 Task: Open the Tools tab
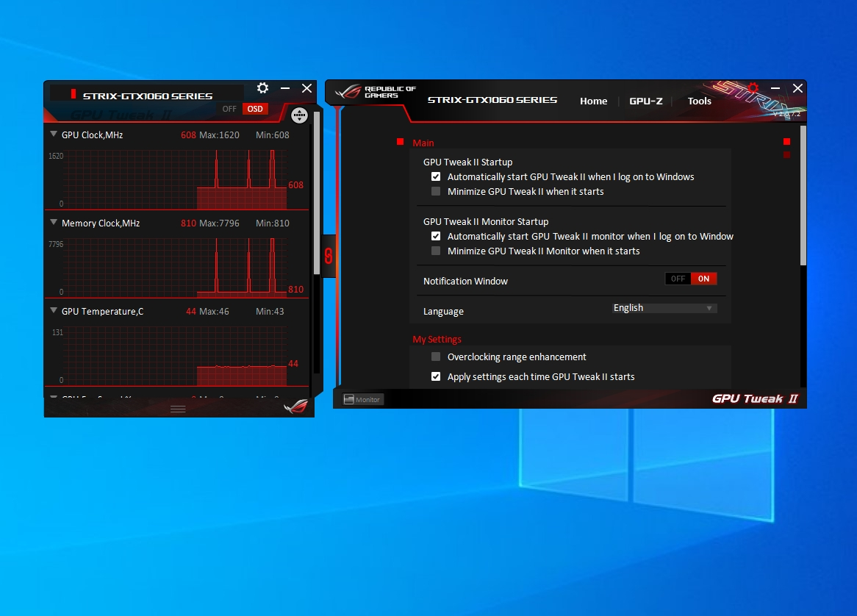click(700, 101)
